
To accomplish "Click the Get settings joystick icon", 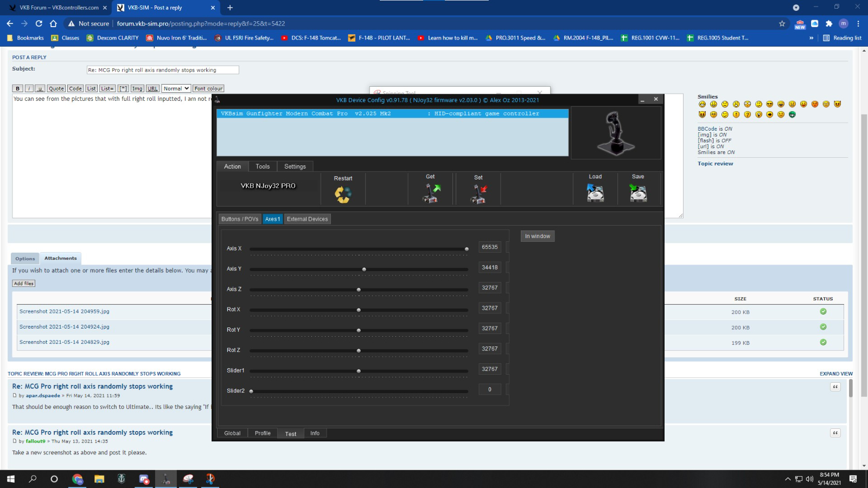I will 431,193.
